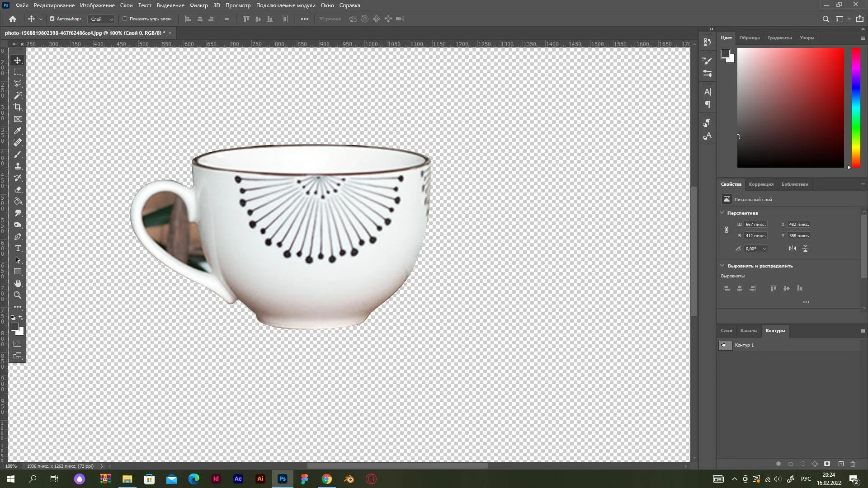The width and height of the screenshot is (868, 488).
Task: Open Chrome from the Windows taskbar
Action: [326, 479]
